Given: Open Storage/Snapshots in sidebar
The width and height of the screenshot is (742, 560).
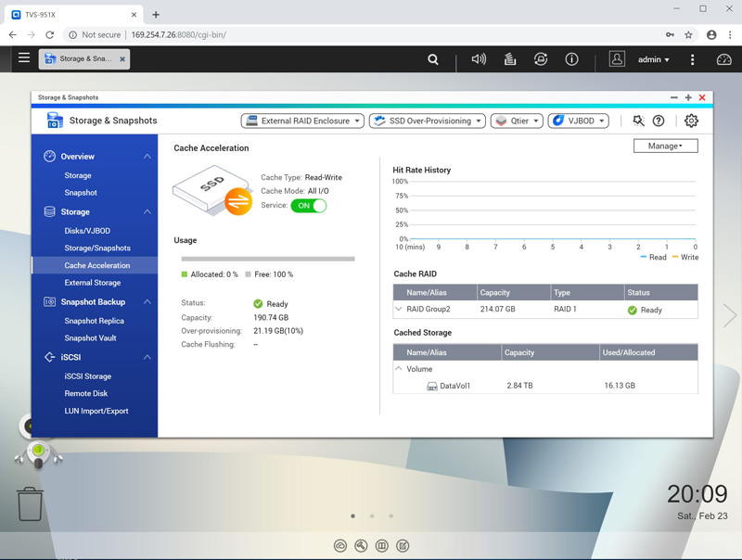Looking at the screenshot, I should click(97, 248).
